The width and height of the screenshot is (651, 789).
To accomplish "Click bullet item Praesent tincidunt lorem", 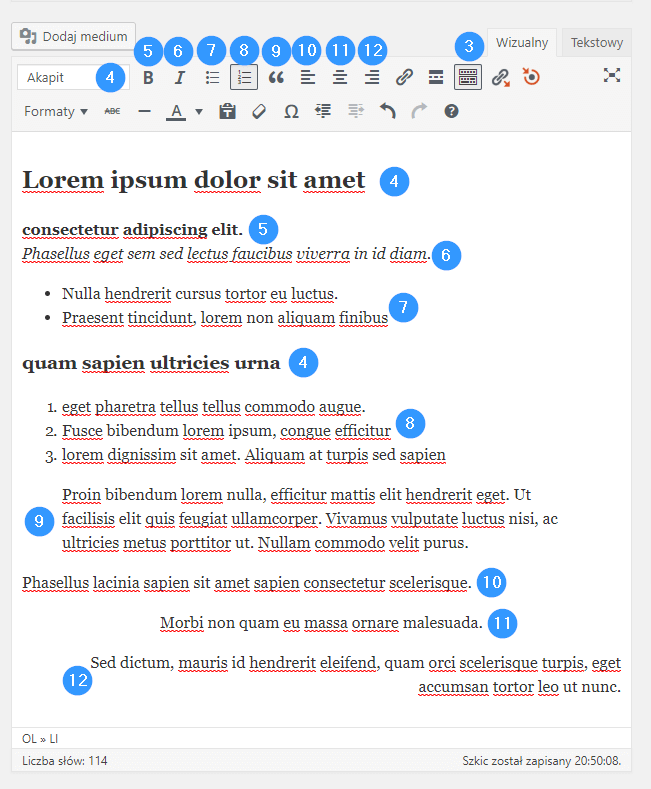I will point(225,318).
